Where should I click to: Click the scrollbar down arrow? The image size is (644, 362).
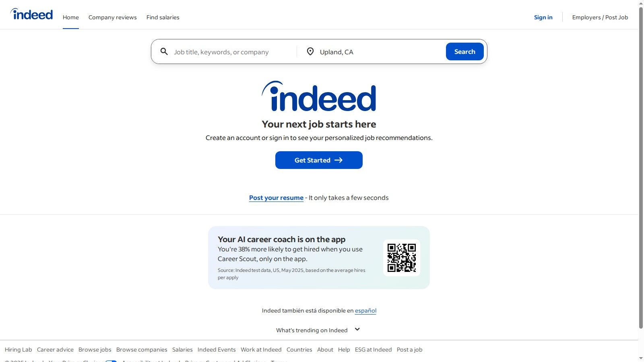point(641,358)
